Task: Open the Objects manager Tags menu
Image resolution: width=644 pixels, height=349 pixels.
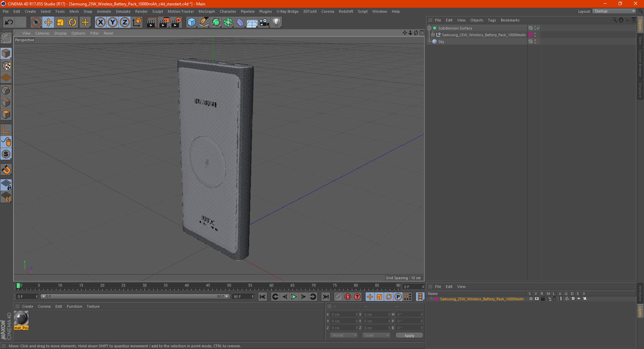Action: [x=492, y=20]
